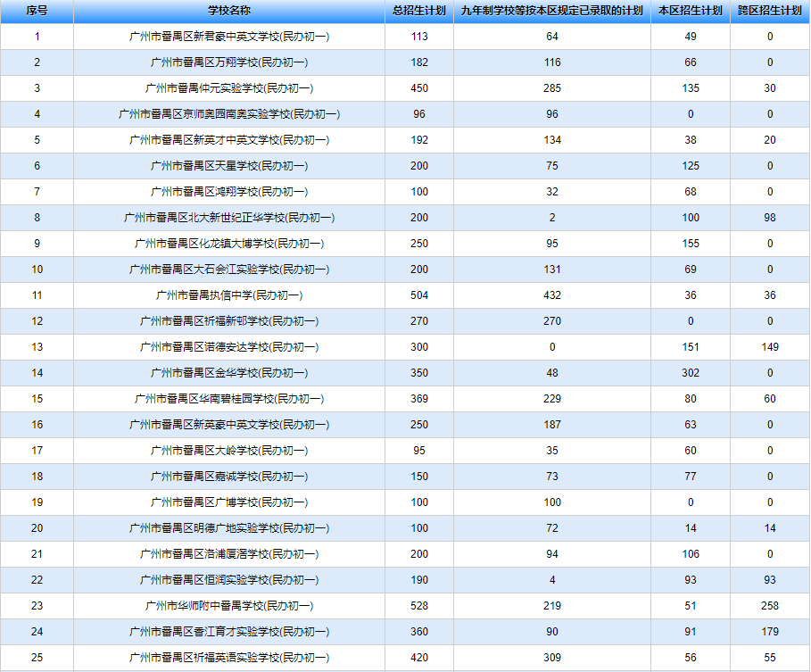Select 广州市华师附中番禺学校(民办初一) cell
Viewport: 811px width, 672px height.
(x=229, y=606)
